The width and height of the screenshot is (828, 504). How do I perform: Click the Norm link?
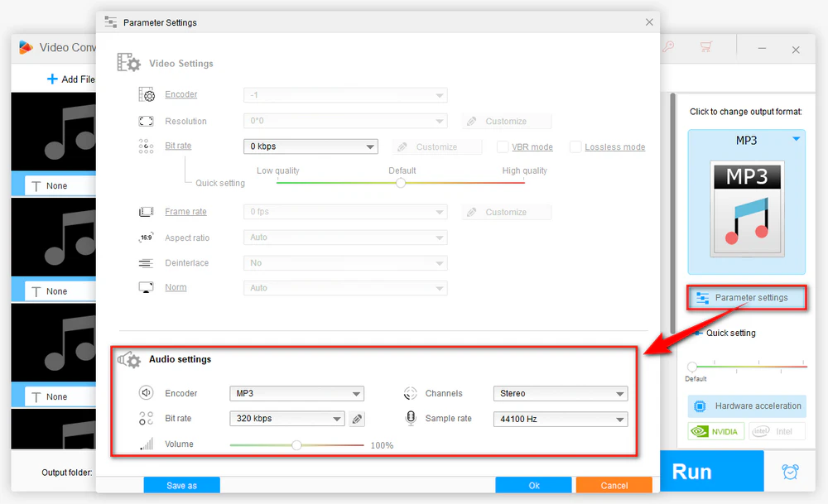point(176,288)
